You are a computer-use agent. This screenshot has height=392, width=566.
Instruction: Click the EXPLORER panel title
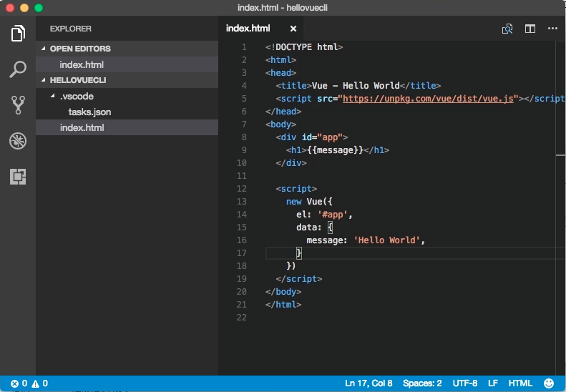click(x=70, y=29)
